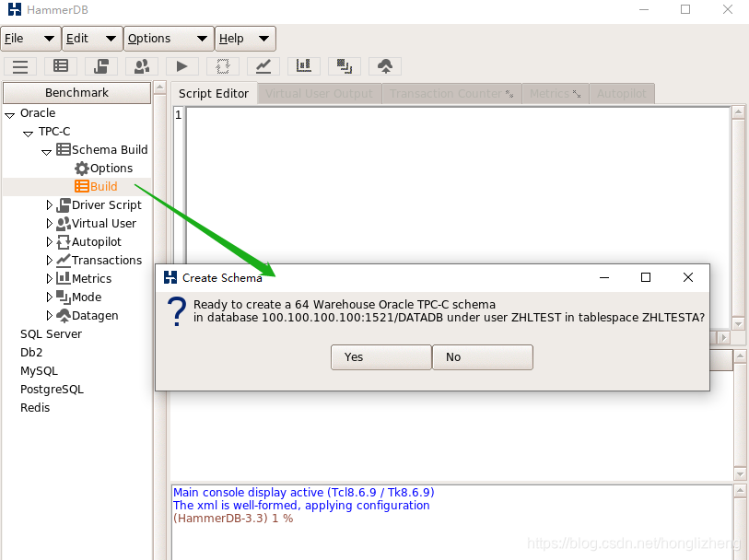Image resolution: width=749 pixels, height=560 pixels.
Task: Select MySQL in benchmark tree
Action: click(x=40, y=371)
